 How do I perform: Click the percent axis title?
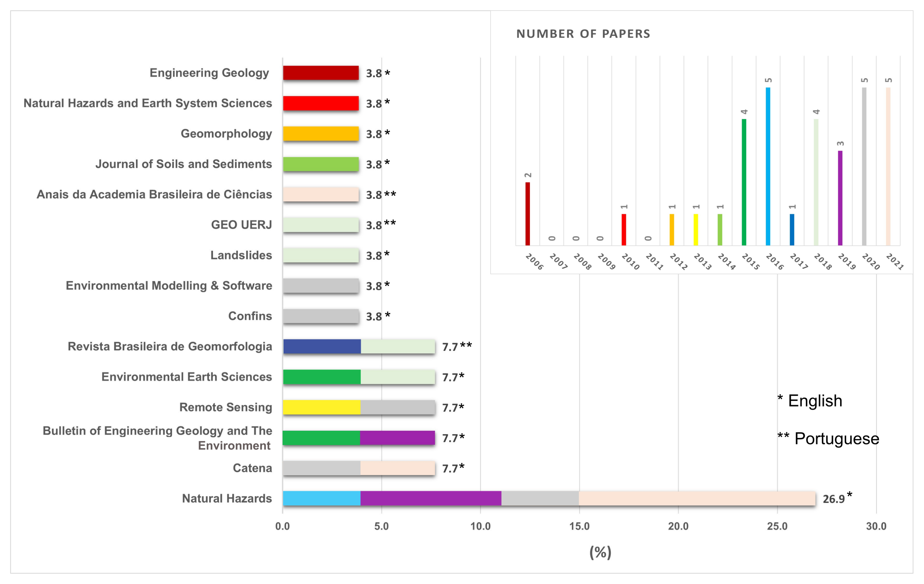pyautogui.click(x=600, y=553)
